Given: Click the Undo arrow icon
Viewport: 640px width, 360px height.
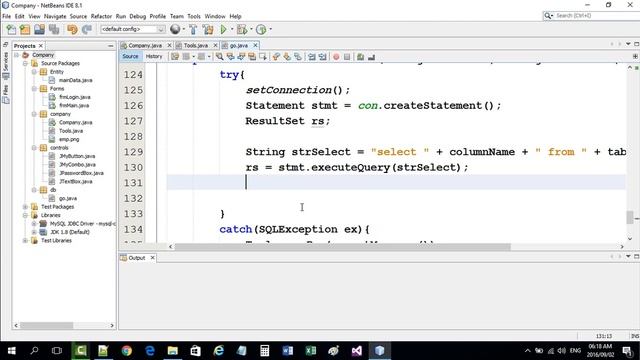Looking at the screenshot, I should point(72,29).
